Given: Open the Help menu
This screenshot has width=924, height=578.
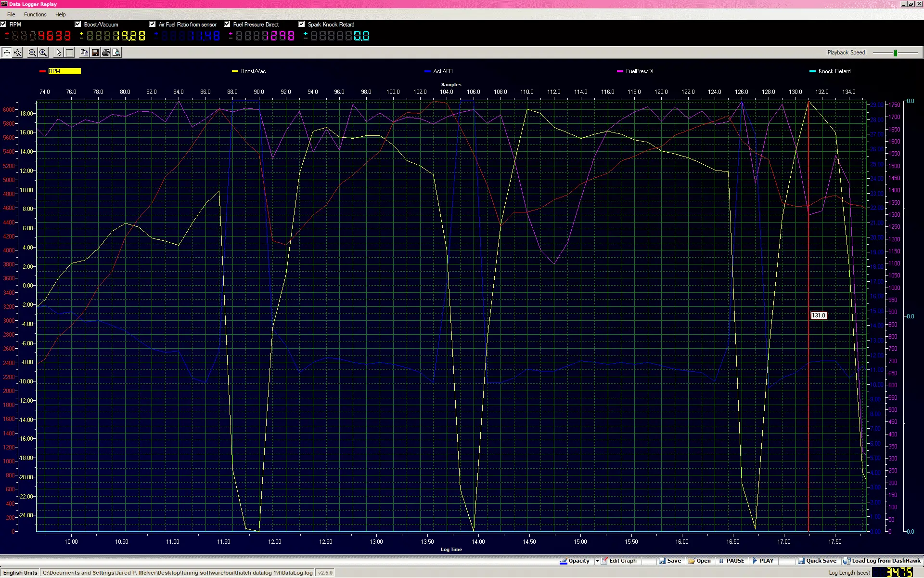Looking at the screenshot, I should pyautogui.click(x=60, y=14).
